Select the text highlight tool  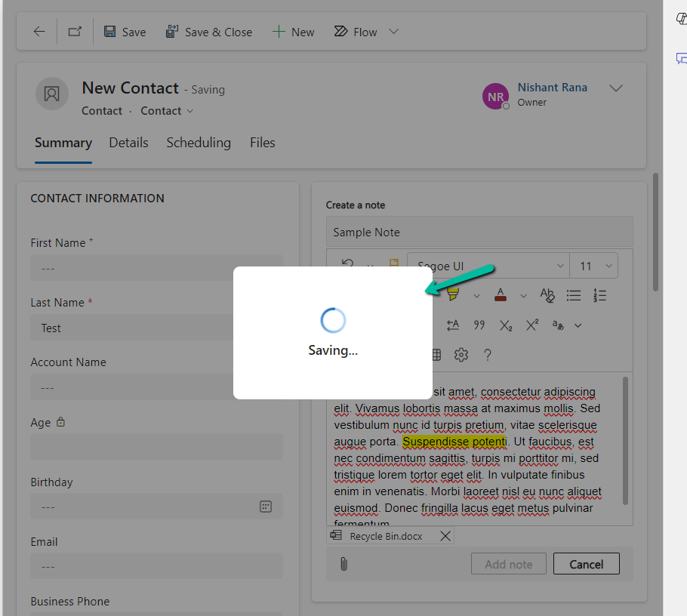click(453, 294)
